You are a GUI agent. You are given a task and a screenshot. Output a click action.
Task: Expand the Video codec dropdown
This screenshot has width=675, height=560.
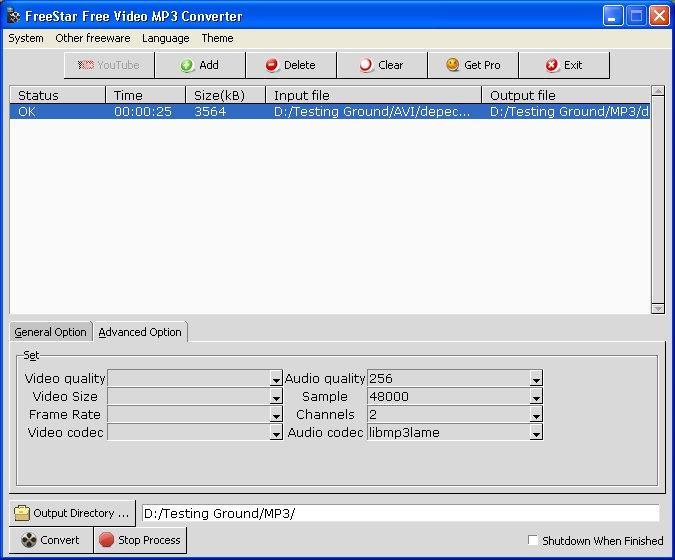coord(276,433)
